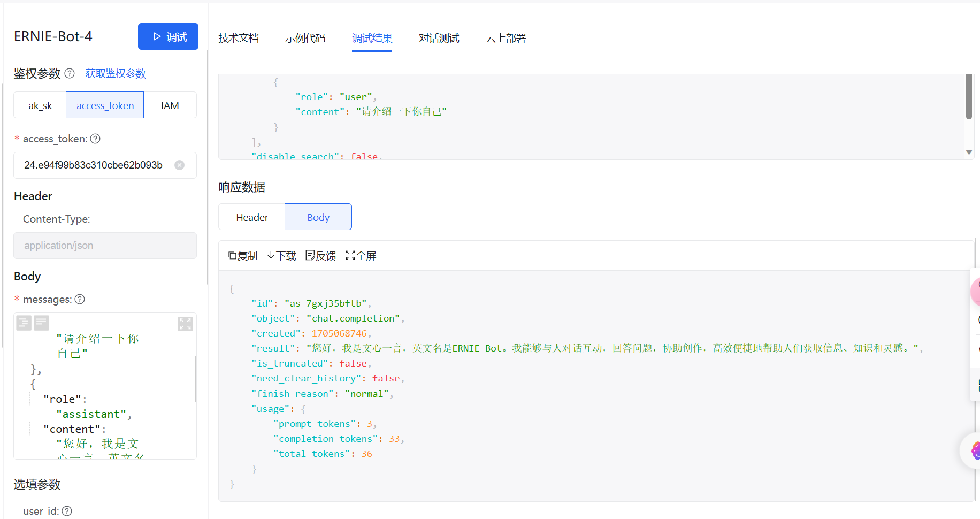Click first format icon in messages editor
Image resolution: width=980 pixels, height=519 pixels.
coord(24,323)
